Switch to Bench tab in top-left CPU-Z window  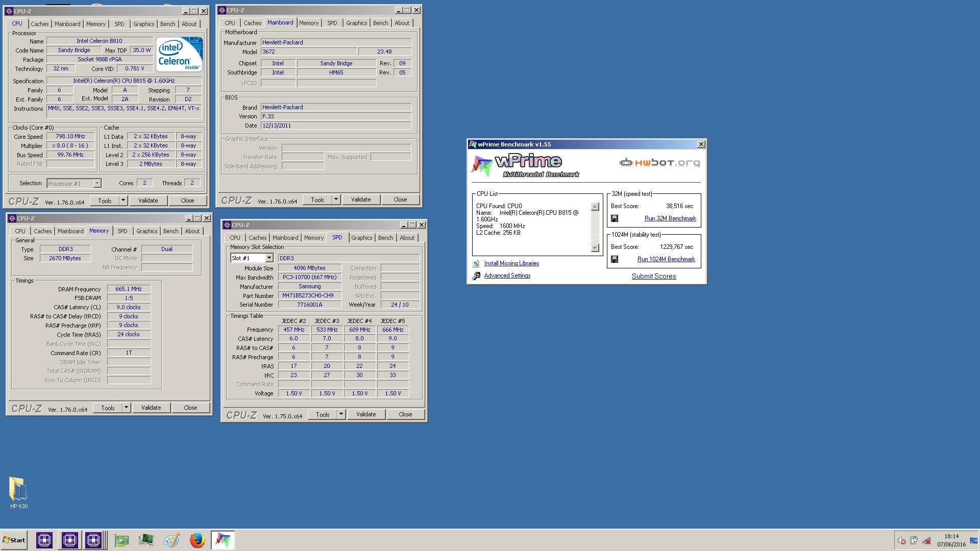coord(167,24)
